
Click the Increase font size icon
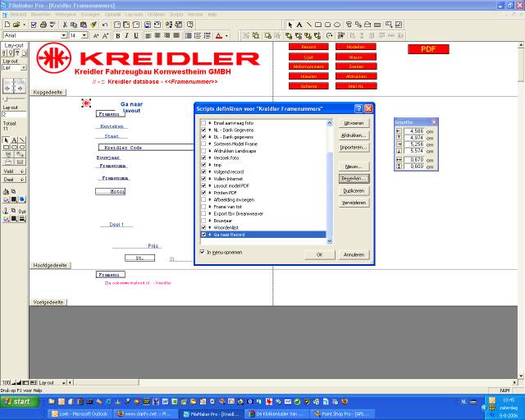click(106, 35)
